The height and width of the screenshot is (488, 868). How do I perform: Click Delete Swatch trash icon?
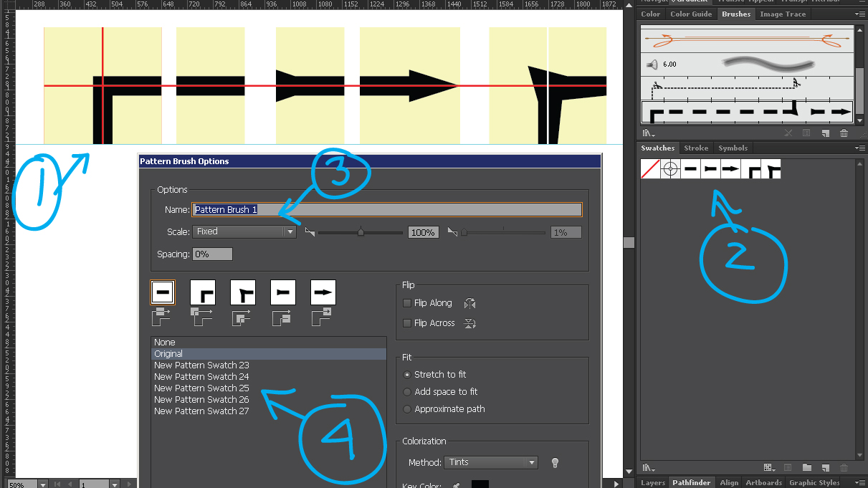(x=844, y=468)
